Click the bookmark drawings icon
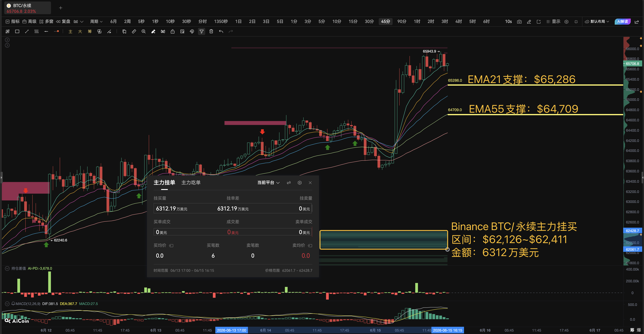Screen dimensions: 644x334 point(124,32)
